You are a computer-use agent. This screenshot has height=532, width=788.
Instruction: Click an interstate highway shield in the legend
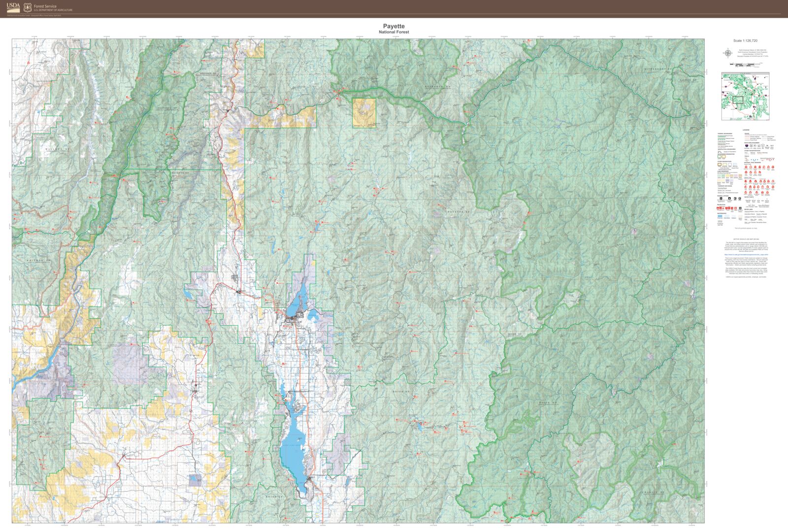746,145
